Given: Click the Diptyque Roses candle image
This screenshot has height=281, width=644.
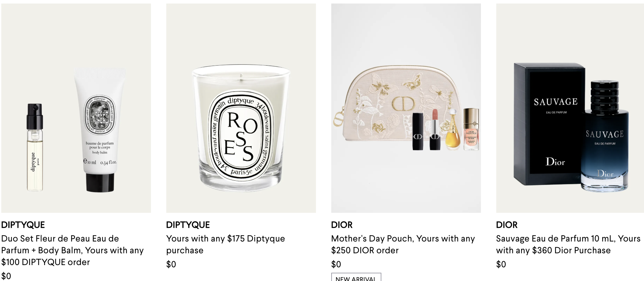Looking at the screenshot, I should coord(241,108).
